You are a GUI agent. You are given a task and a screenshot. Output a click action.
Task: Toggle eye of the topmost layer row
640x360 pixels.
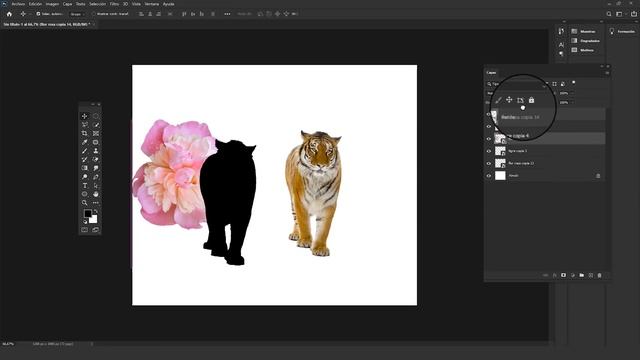[489, 115]
